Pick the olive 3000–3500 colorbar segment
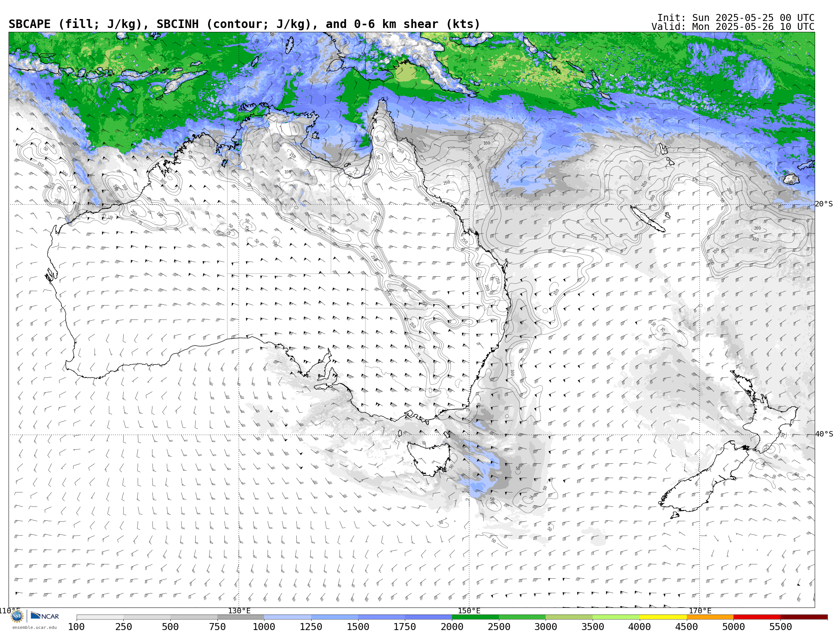The image size is (840, 632). pos(569,617)
